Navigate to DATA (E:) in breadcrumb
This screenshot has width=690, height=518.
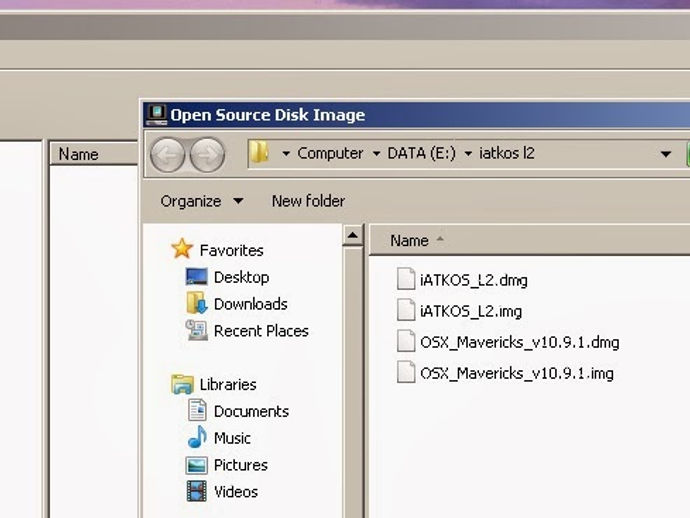tap(422, 153)
